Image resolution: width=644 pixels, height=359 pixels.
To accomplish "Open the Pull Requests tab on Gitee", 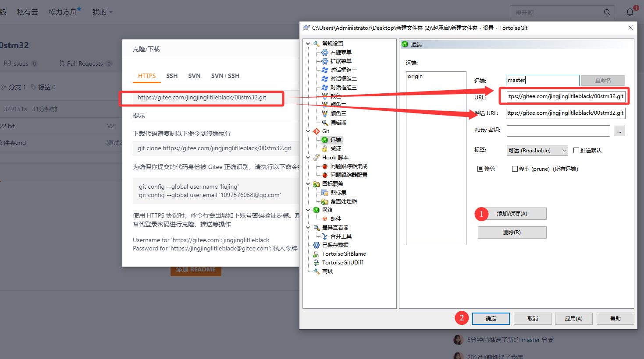I will pyautogui.click(x=86, y=63).
